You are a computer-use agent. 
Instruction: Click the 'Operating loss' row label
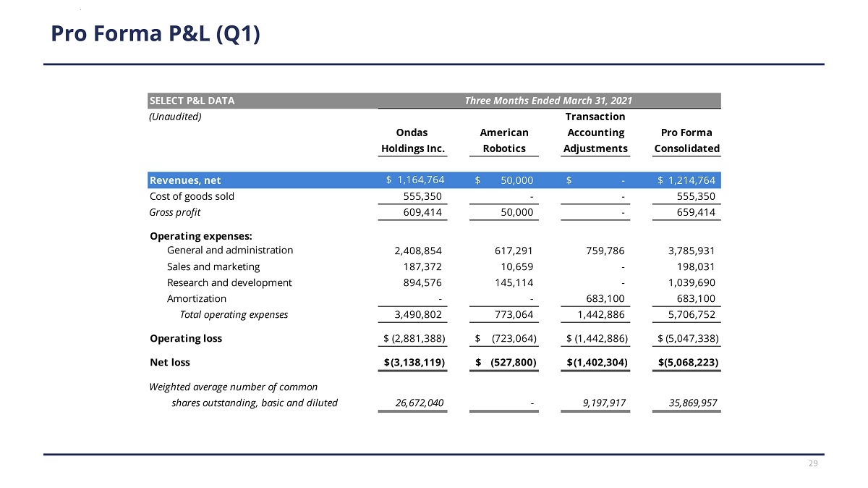coord(186,338)
